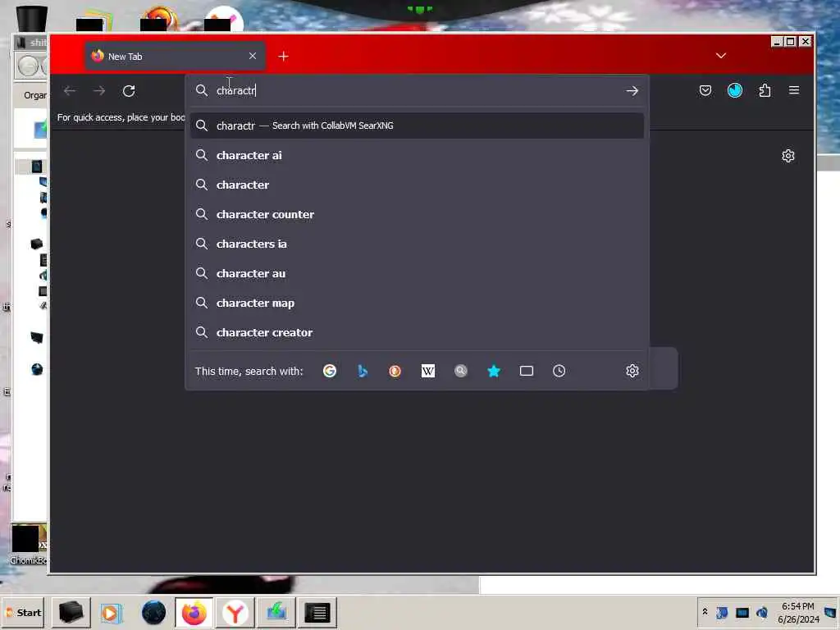
Task: Open the clock showing 6:54 PM
Action: 798,612
